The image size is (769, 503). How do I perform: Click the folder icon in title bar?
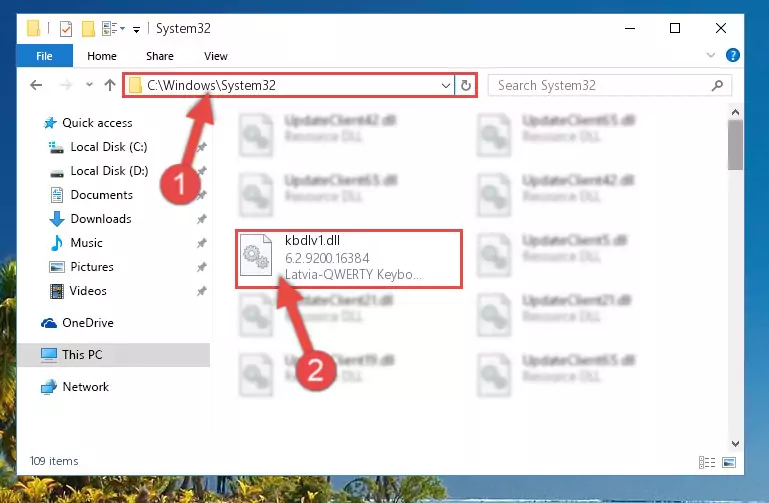point(33,28)
